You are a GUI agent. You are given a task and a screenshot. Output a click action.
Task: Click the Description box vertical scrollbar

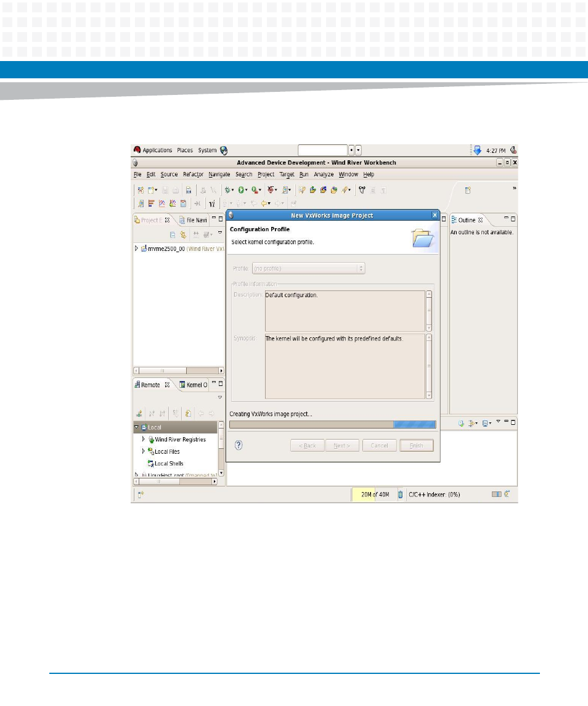click(429, 311)
